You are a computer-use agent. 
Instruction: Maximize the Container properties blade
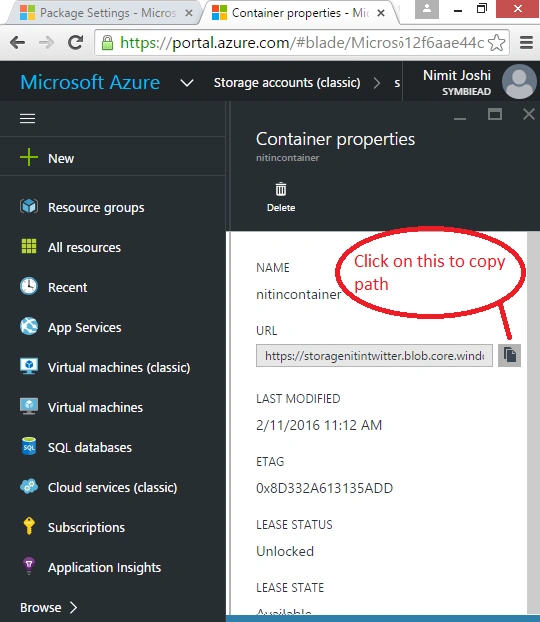(495, 114)
